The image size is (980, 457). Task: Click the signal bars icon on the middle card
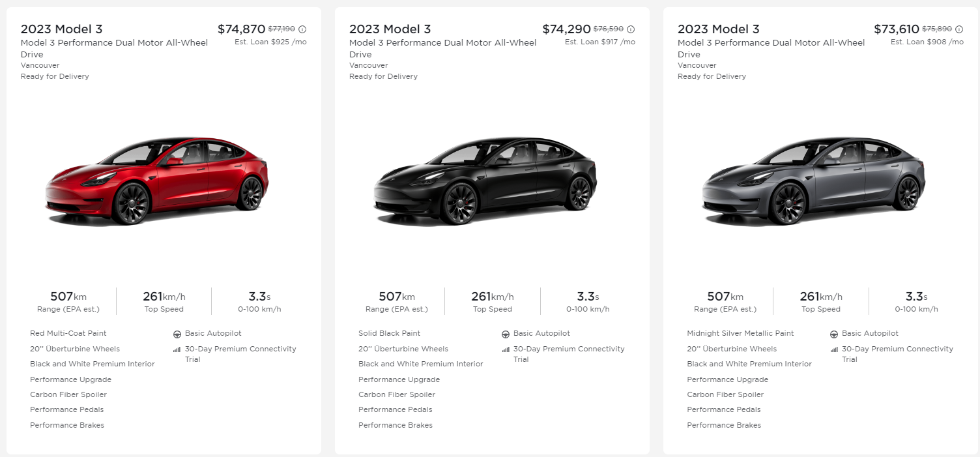505,349
